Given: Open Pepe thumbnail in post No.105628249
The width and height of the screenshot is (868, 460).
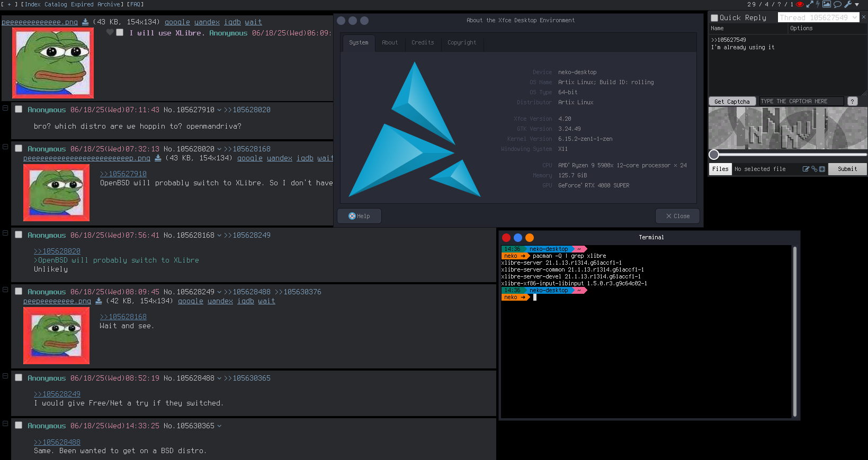Looking at the screenshot, I should point(56,336).
